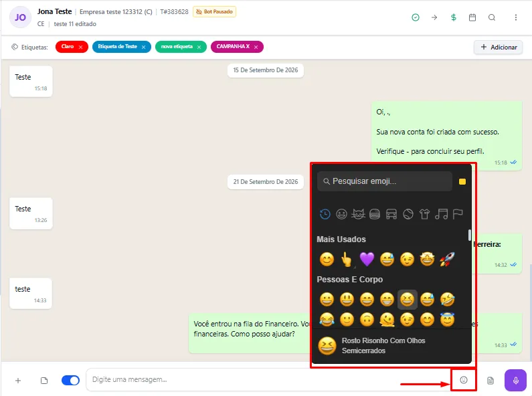Click the green resolve ticket check icon
This screenshot has height=396, width=532.
(416, 17)
